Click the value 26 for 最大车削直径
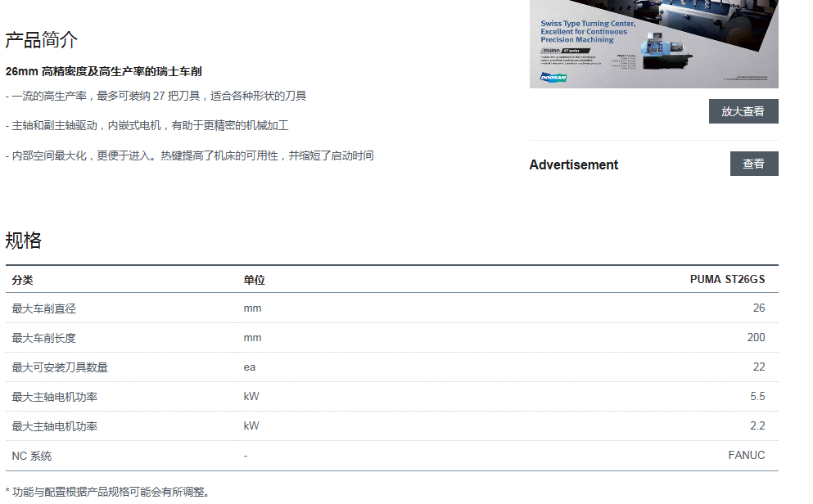 [759, 308]
